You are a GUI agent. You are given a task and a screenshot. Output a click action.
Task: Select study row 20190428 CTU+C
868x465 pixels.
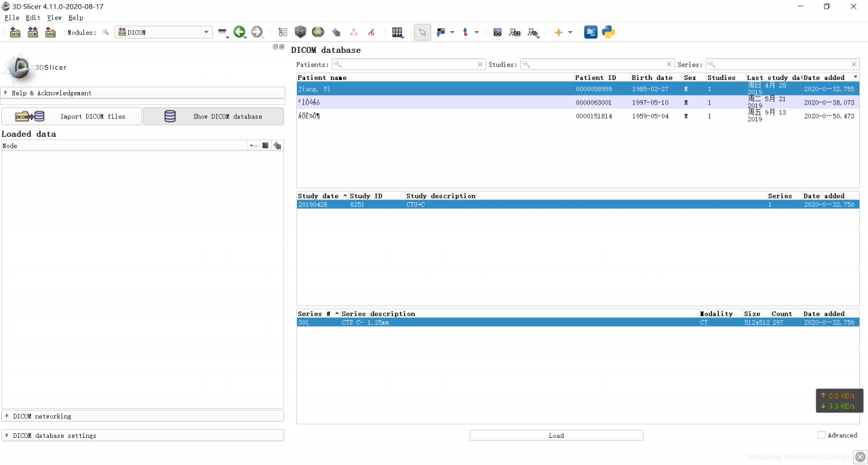[578, 204]
